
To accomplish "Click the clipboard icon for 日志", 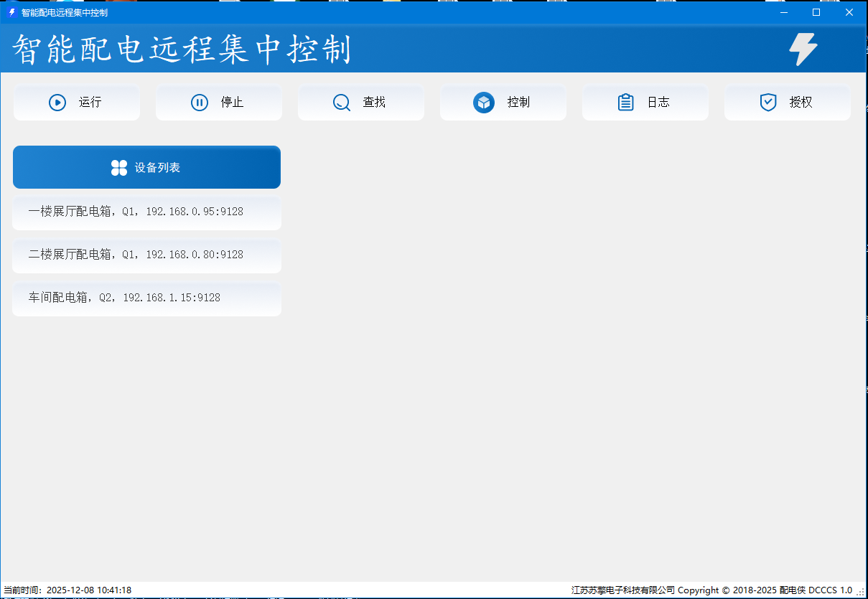I will (x=625, y=103).
